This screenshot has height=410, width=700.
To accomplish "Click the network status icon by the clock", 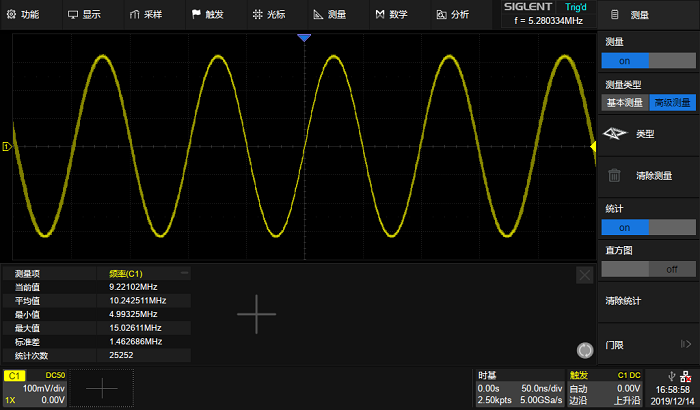I will [x=686, y=377].
